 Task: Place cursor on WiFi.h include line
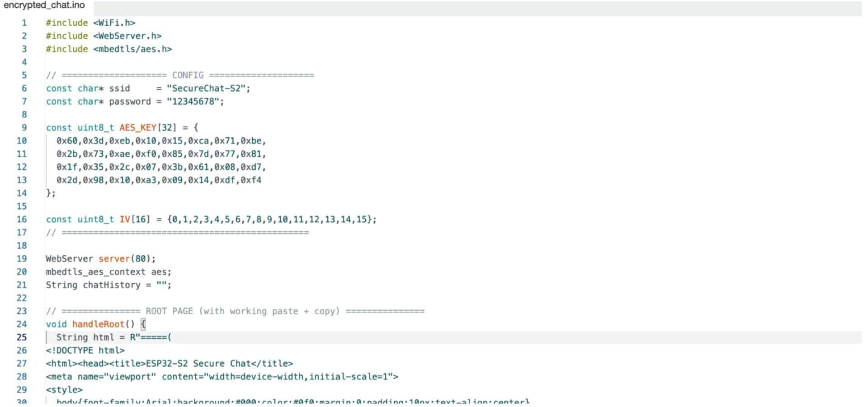tap(90, 23)
